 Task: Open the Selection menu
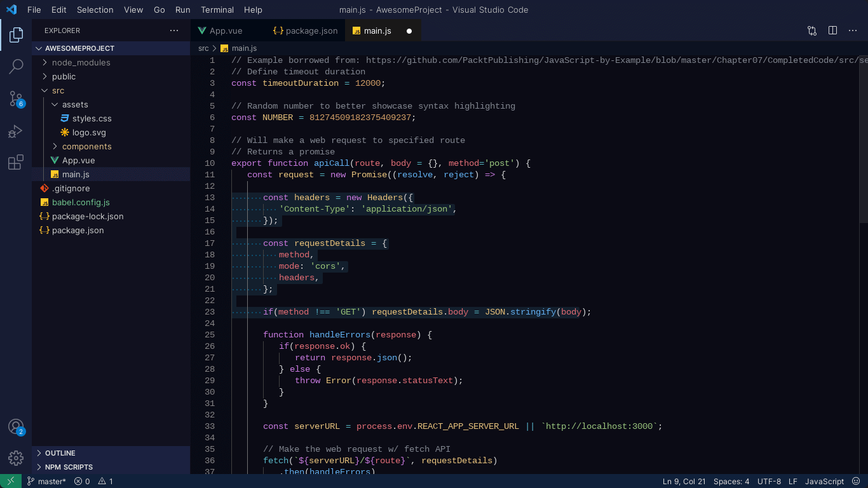[x=95, y=10]
